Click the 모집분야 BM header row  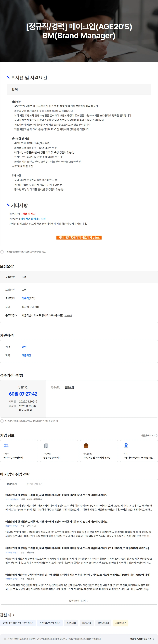coord(79,277)
